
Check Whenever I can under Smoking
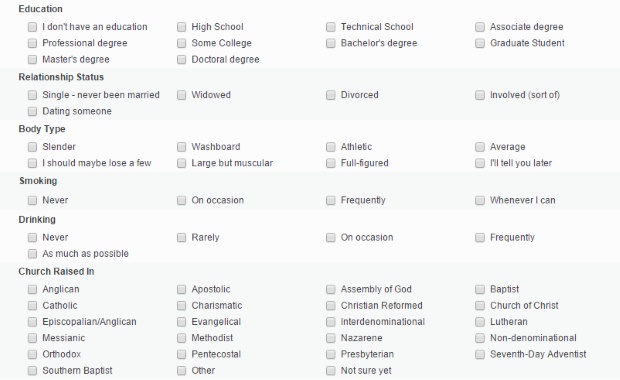pos(480,200)
